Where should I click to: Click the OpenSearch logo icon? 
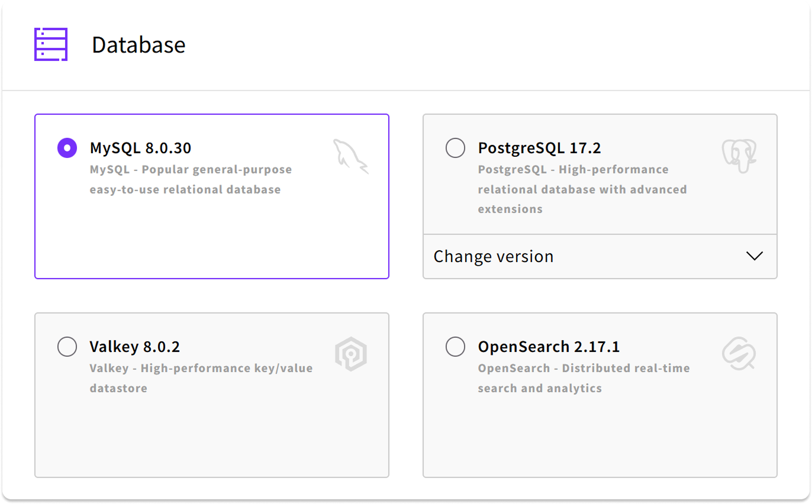739,354
